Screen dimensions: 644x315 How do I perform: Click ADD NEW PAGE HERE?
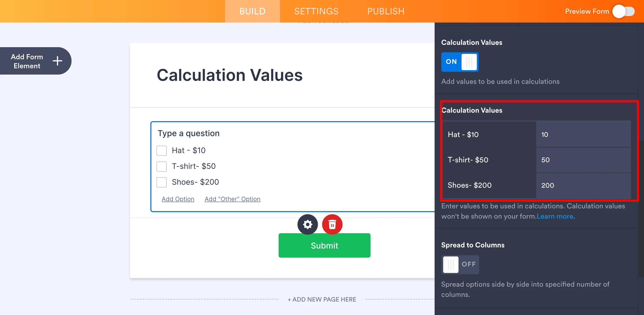point(322,299)
